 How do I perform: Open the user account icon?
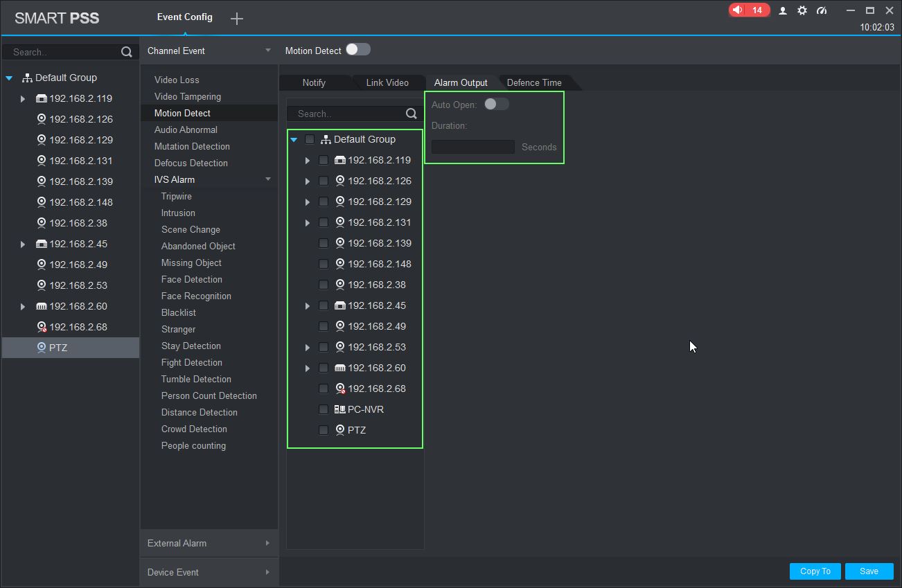click(783, 10)
